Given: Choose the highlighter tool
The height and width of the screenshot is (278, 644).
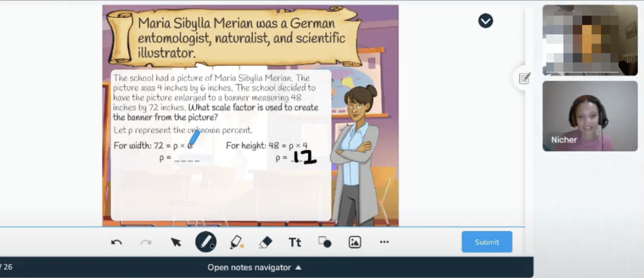Looking at the screenshot, I should point(236,242).
